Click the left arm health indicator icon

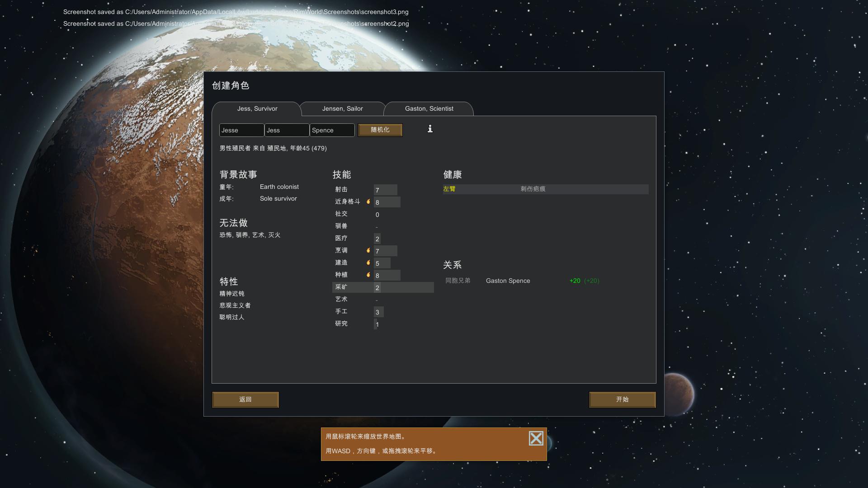[449, 189]
